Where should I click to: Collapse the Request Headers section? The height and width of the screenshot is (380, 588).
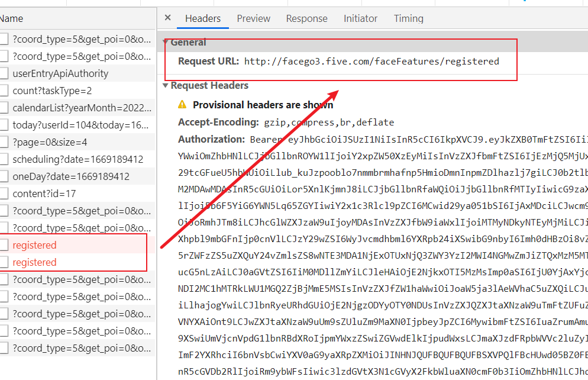coord(166,86)
